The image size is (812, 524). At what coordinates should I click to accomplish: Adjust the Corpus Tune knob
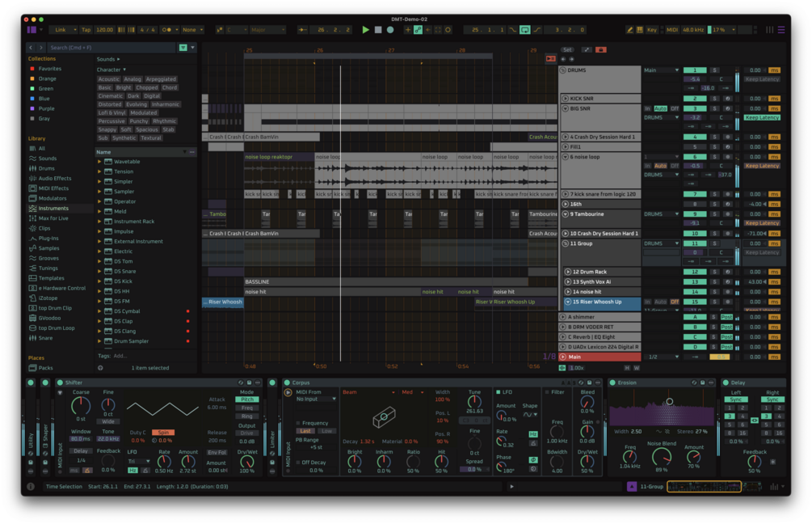(474, 402)
